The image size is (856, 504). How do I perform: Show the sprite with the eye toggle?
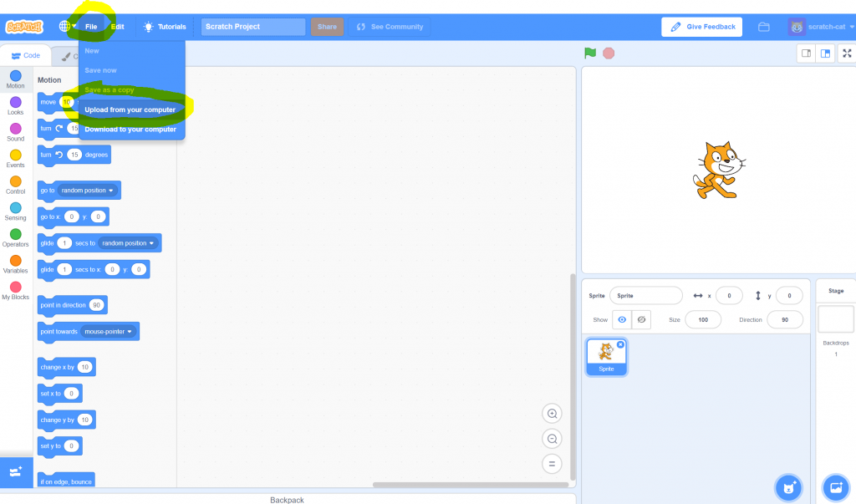pyautogui.click(x=621, y=319)
